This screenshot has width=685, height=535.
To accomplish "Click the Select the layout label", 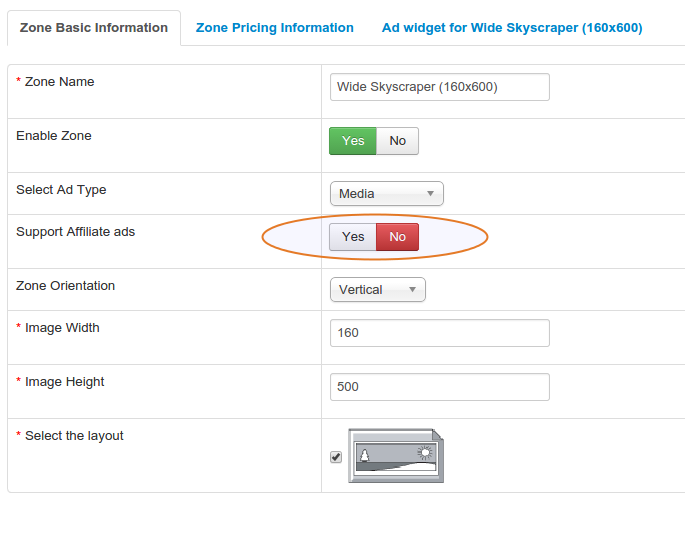I will point(74,436).
